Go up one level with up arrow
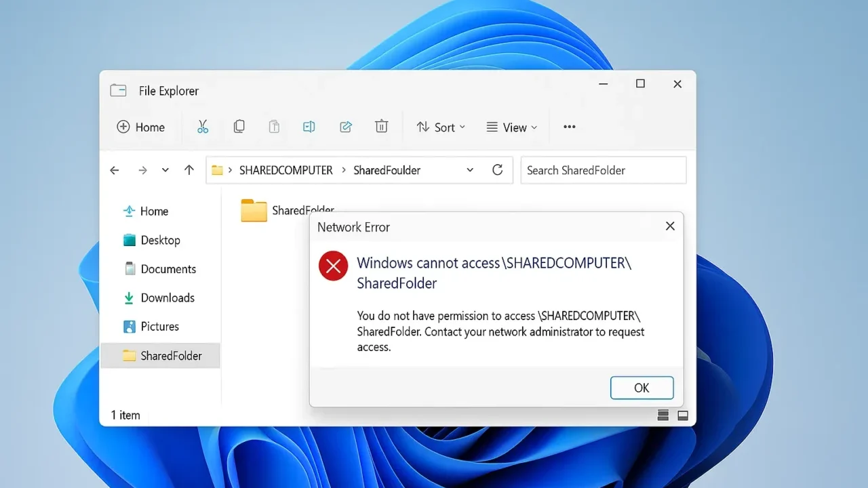The height and width of the screenshot is (488, 868). coord(189,170)
